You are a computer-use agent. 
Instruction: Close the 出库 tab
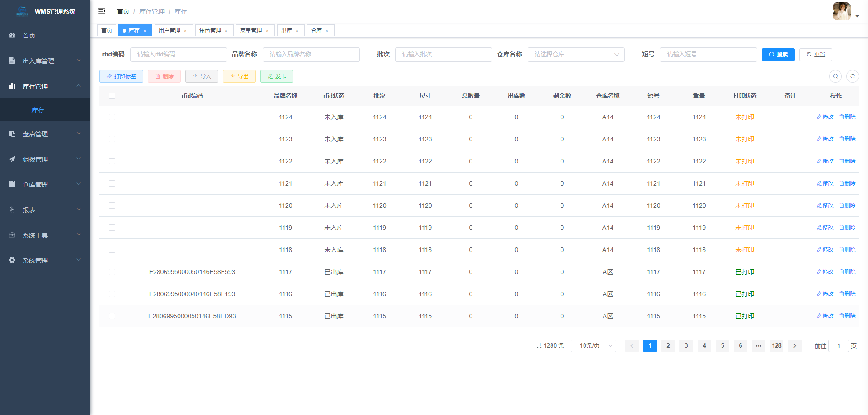(x=297, y=31)
